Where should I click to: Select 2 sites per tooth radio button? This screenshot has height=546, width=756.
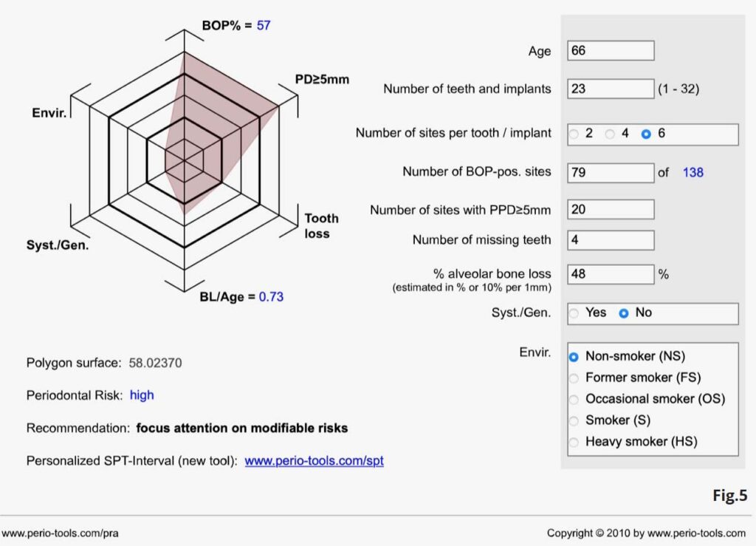tap(574, 134)
